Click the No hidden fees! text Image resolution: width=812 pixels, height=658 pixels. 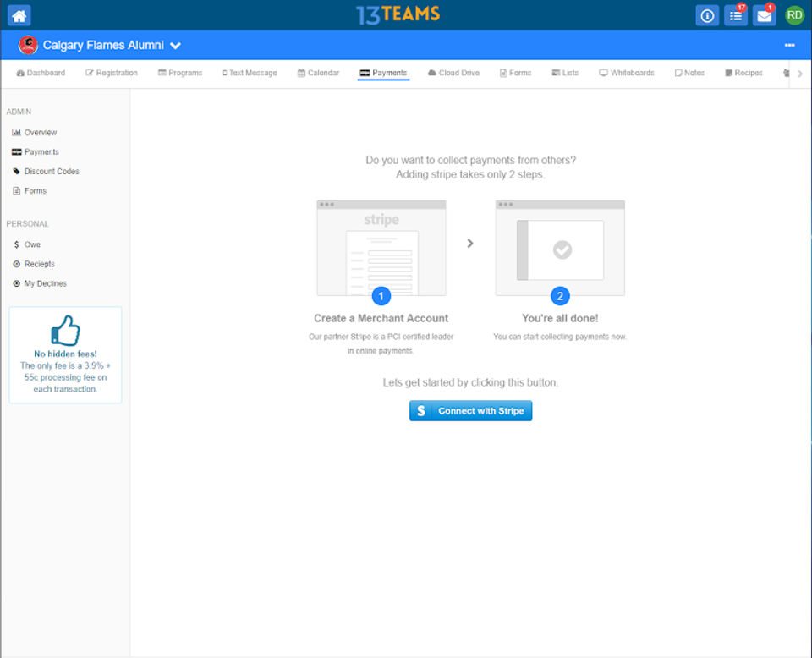point(65,354)
